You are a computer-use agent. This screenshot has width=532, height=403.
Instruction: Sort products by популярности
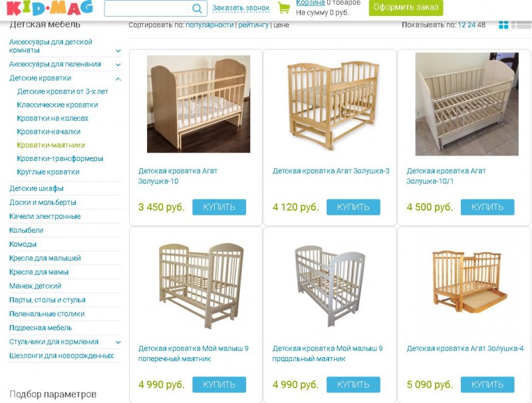click(x=209, y=25)
